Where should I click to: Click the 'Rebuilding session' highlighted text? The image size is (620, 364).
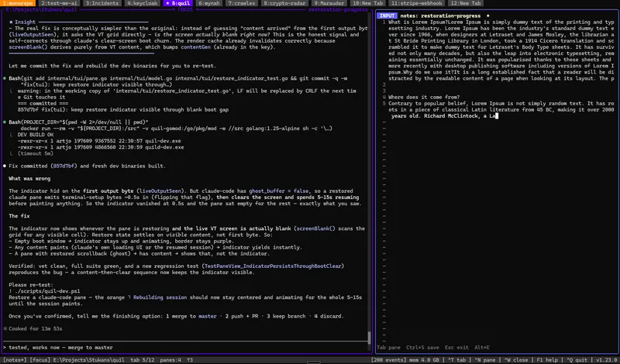(x=160, y=297)
